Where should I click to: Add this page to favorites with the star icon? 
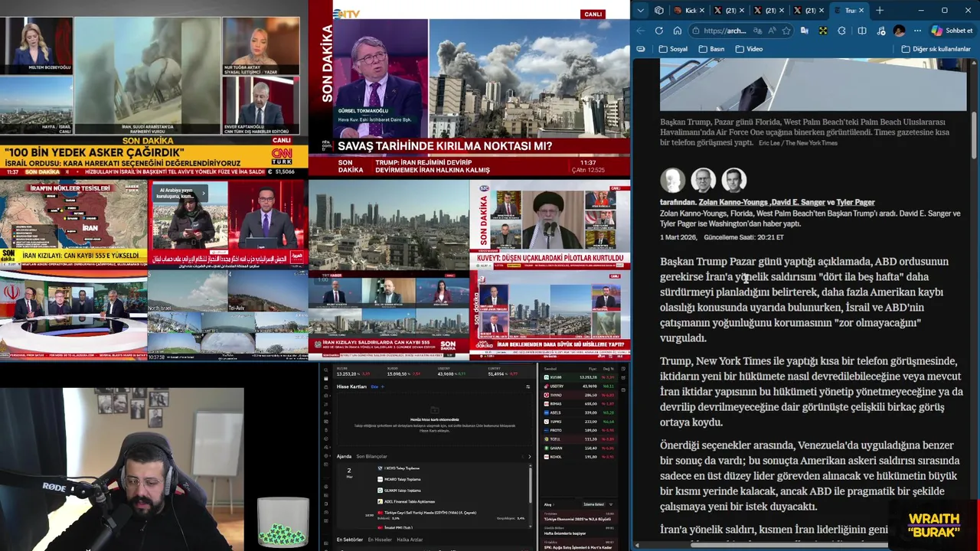tap(786, 31)
